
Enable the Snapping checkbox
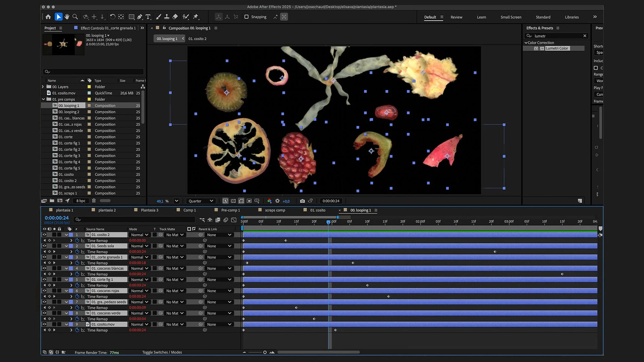(247, 17)
